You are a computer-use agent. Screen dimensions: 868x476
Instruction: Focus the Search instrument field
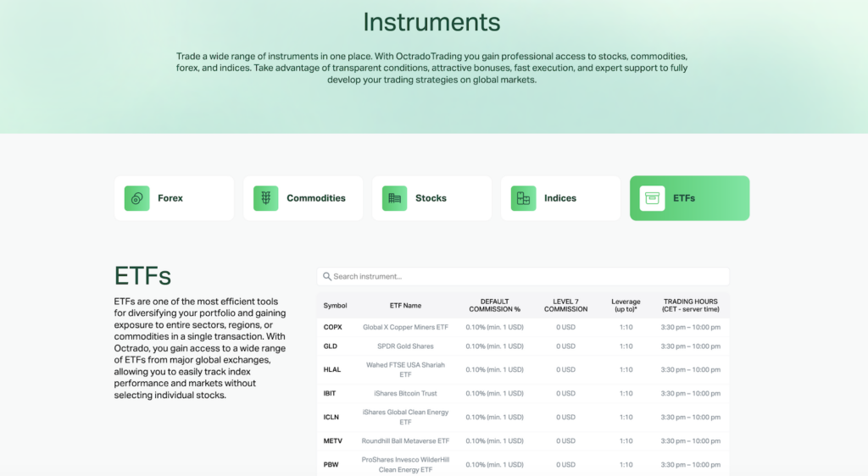(x=523, y=276)
